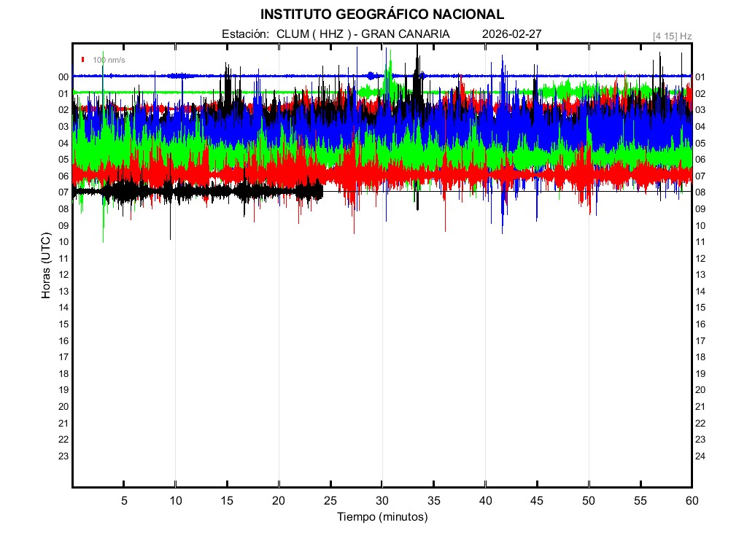Select hour 00 on the left axis
The width and height of the screenshot is (747, 560).
(63, 77)
